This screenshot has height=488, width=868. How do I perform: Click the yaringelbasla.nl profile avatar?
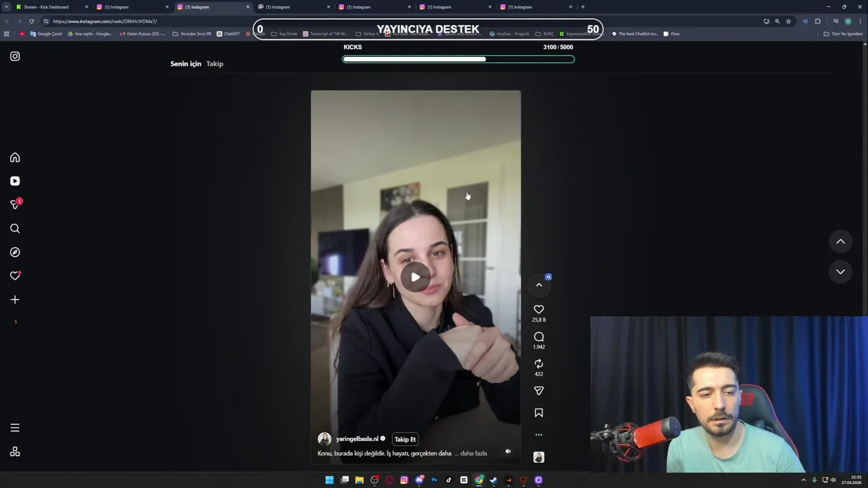[324, 439]
